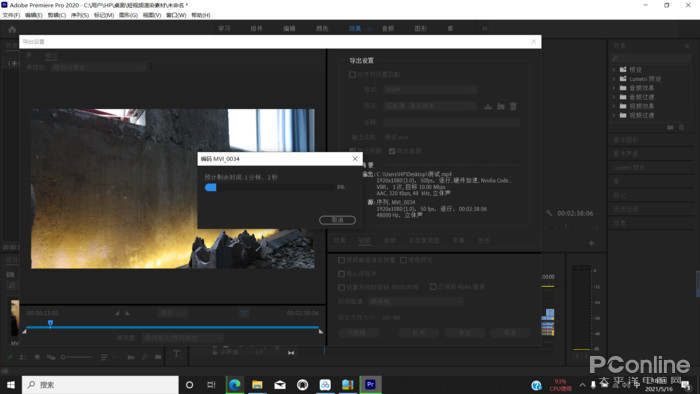Click the Queue button in export dialog
Viewport: 700px width, 394px height.
point(419,333)
